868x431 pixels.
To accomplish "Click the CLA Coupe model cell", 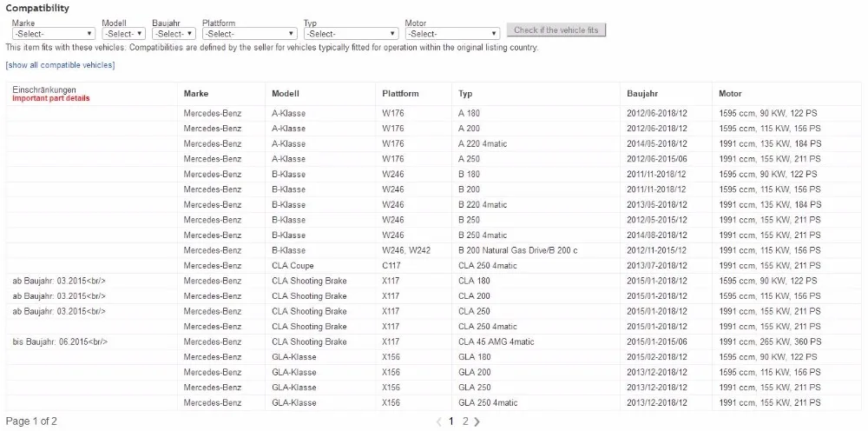I will pos(293,265).
